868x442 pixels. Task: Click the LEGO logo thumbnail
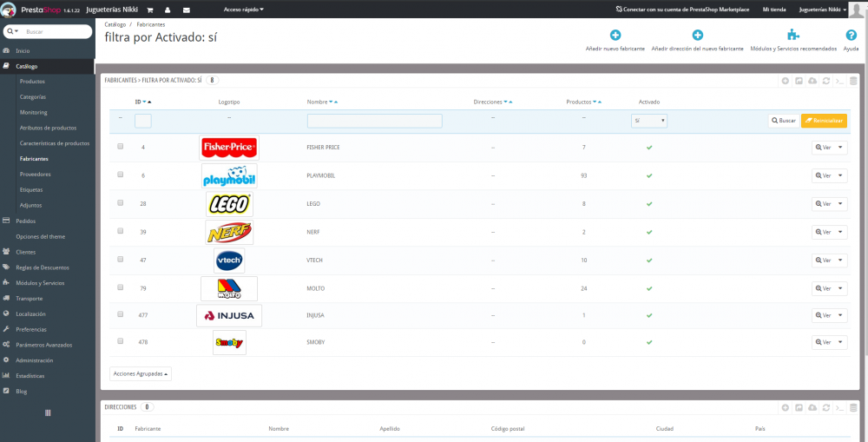[x=229, y=204]
